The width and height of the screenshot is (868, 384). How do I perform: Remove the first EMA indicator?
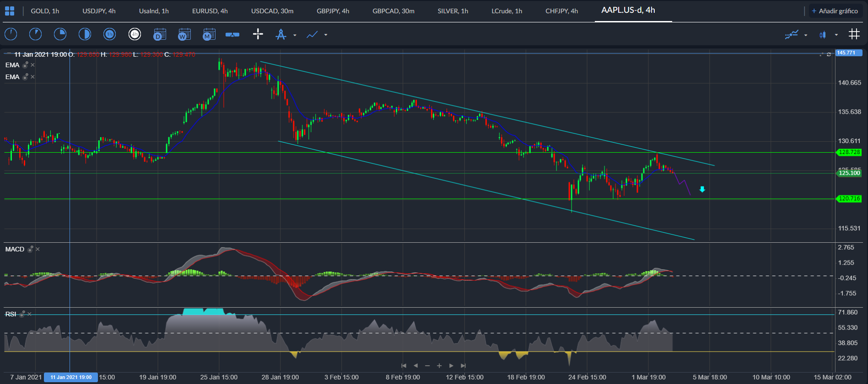coord(32,65)
